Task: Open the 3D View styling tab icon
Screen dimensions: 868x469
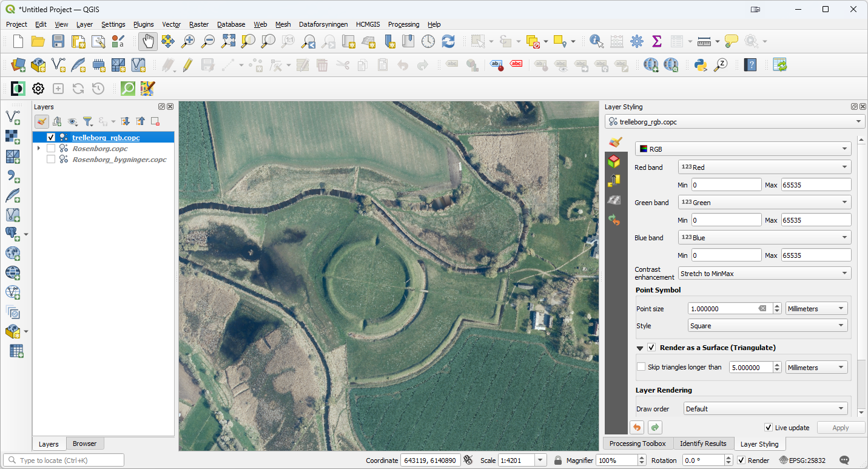Action: point(614,161)
